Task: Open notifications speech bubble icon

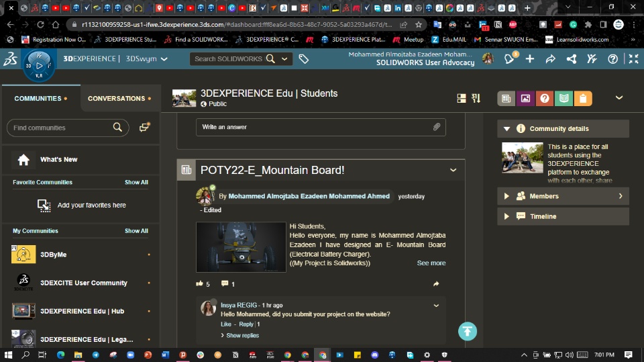Action: 509,59
